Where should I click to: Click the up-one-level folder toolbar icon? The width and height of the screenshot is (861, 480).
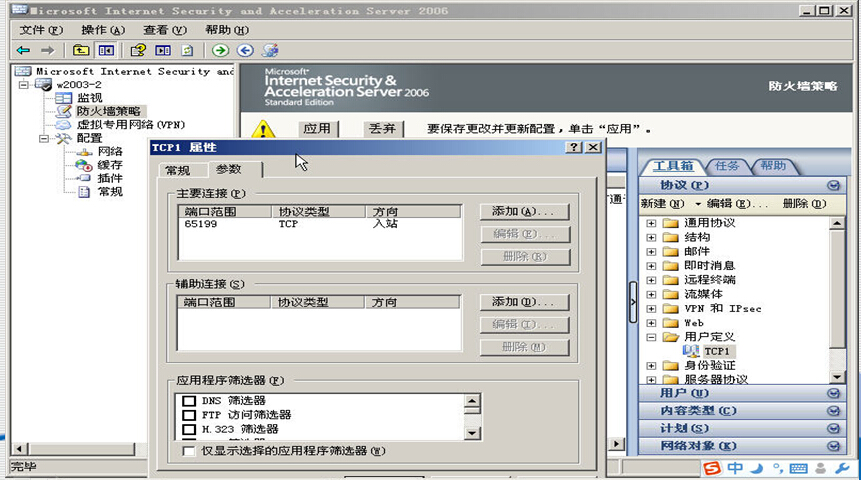(x=81, y=50)
